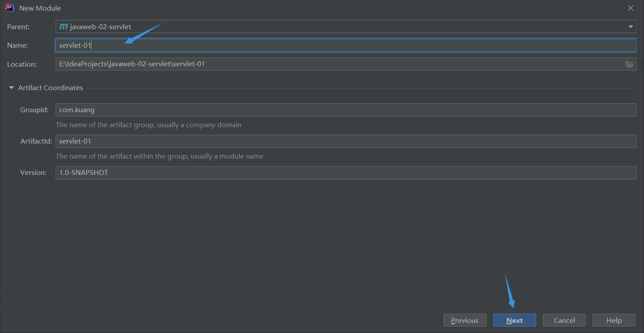The height and width of the screenshot is (333, 644).
Task: Click the ArtifactId input field
Action: coord(346,141)
